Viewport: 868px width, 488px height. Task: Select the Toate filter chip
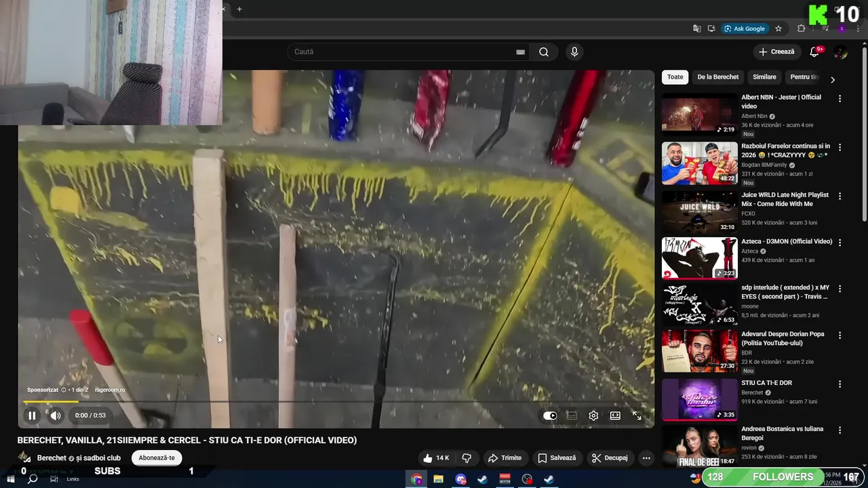675,77
